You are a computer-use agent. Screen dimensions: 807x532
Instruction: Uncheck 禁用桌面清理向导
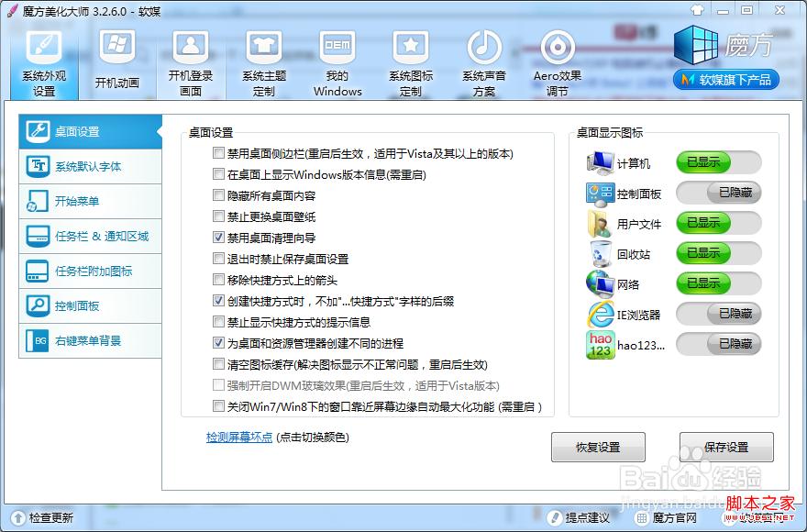coord(219,238)
